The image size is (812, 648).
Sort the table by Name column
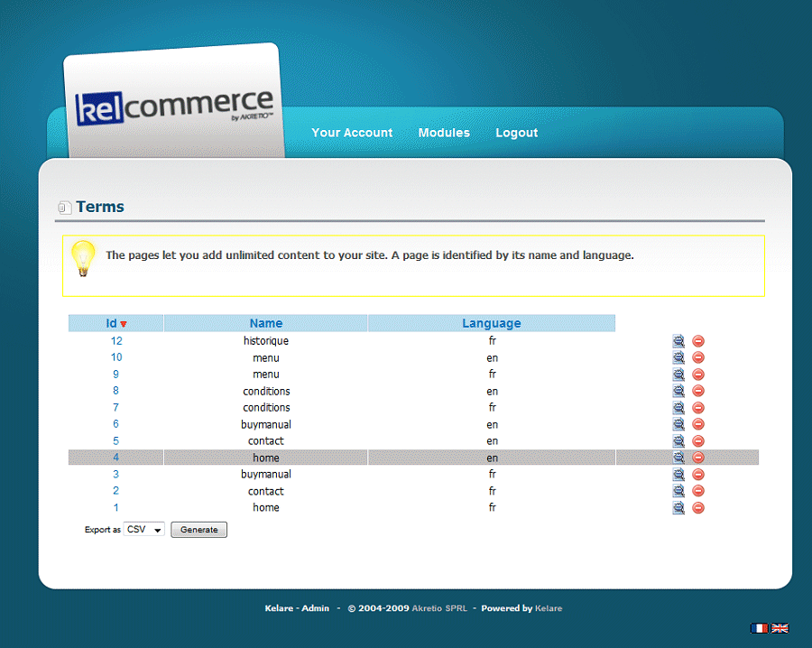(x=266, y=323)
